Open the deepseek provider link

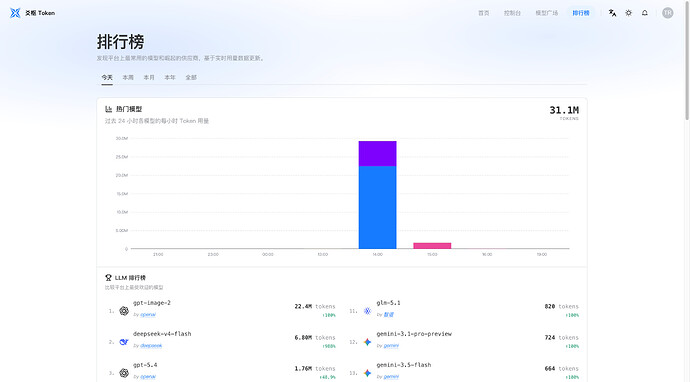pyautogui.click(x=151, y=346)
